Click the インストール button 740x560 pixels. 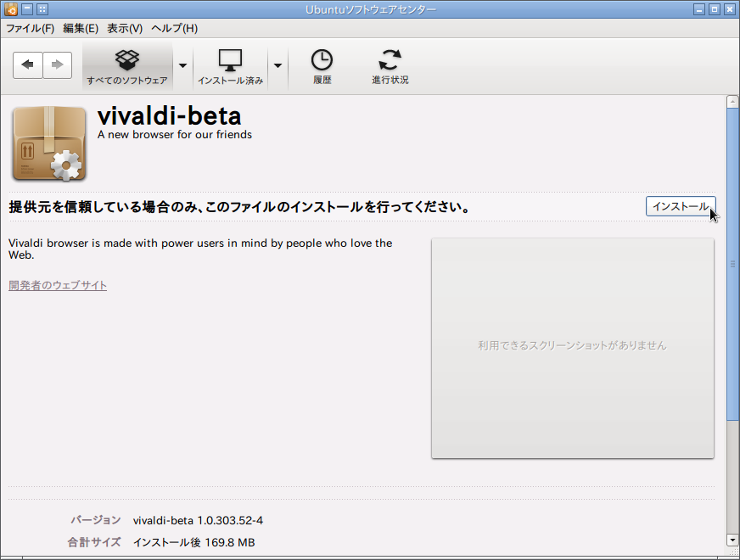(681, 206)
